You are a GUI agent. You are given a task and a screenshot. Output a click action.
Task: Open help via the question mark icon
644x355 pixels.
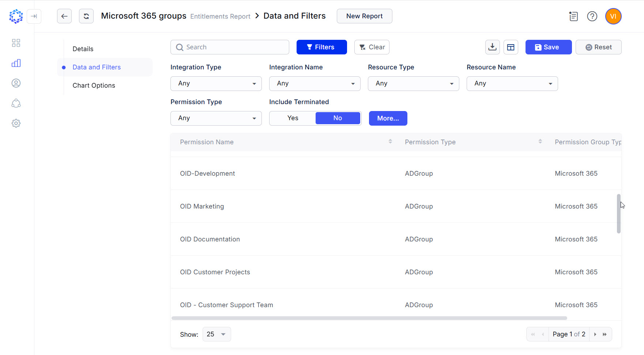592,16
